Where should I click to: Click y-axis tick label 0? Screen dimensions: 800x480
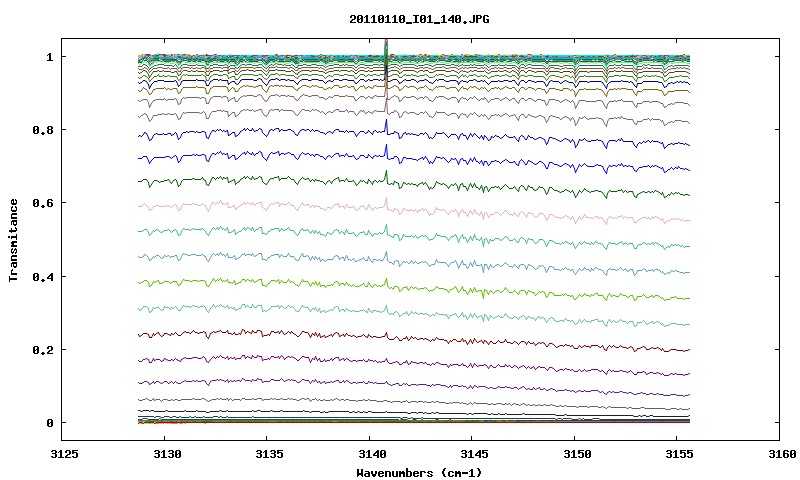[49, 423]
